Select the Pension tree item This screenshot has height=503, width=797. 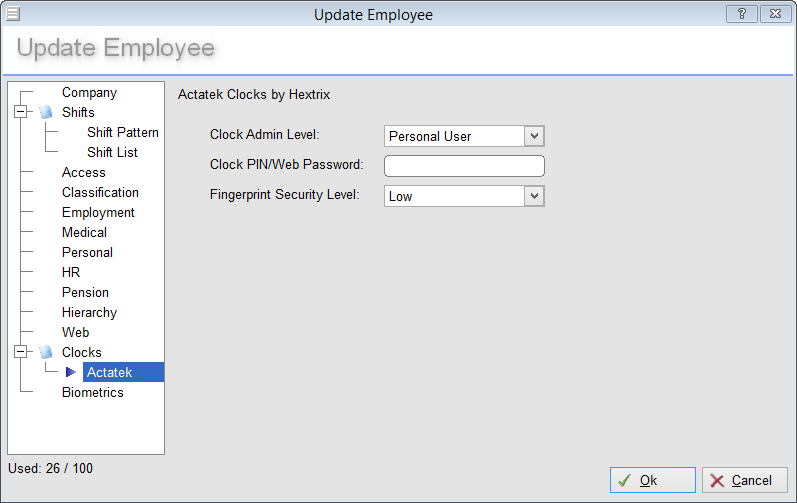point(85,292)
